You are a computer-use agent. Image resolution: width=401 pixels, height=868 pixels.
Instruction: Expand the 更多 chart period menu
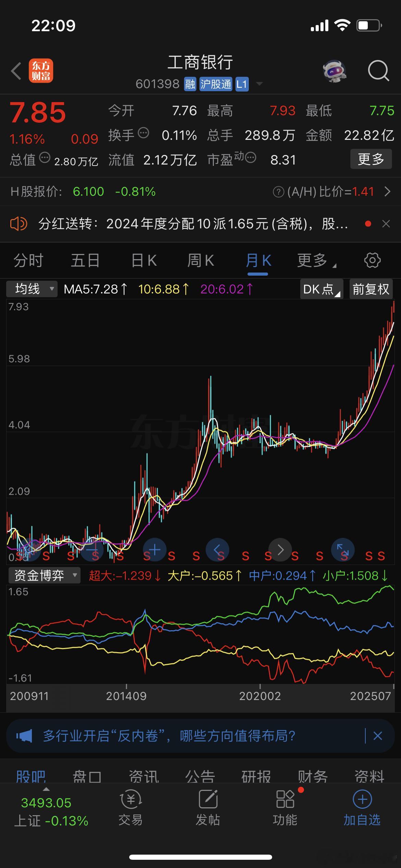point(316,261)
